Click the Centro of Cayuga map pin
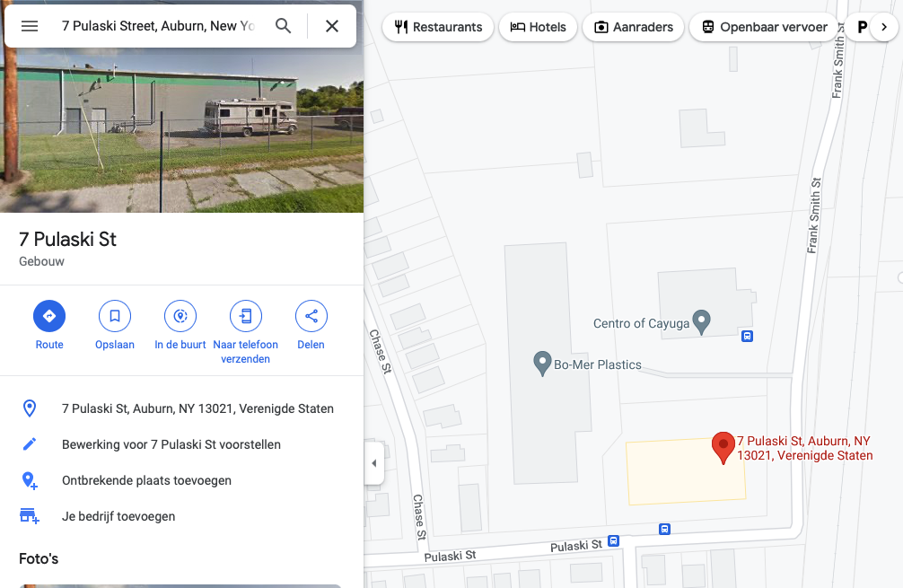 (x=701, y=322)
